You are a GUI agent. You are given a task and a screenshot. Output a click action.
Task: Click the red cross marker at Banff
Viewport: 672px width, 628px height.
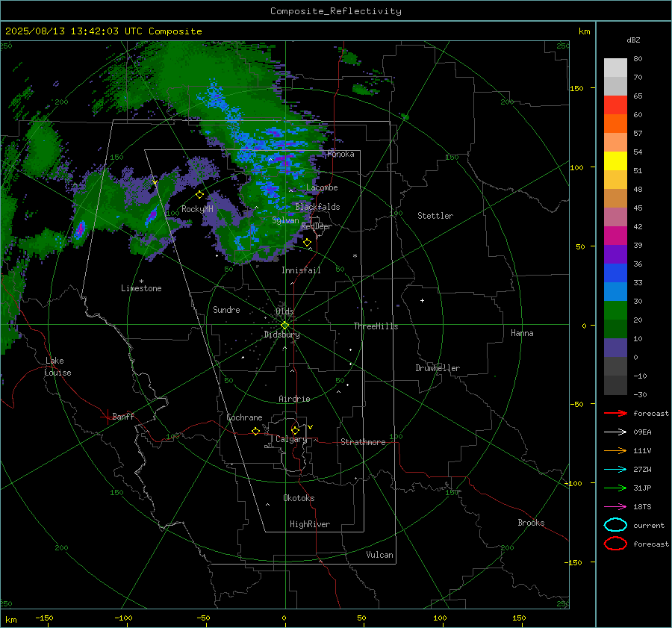[107, 416]
